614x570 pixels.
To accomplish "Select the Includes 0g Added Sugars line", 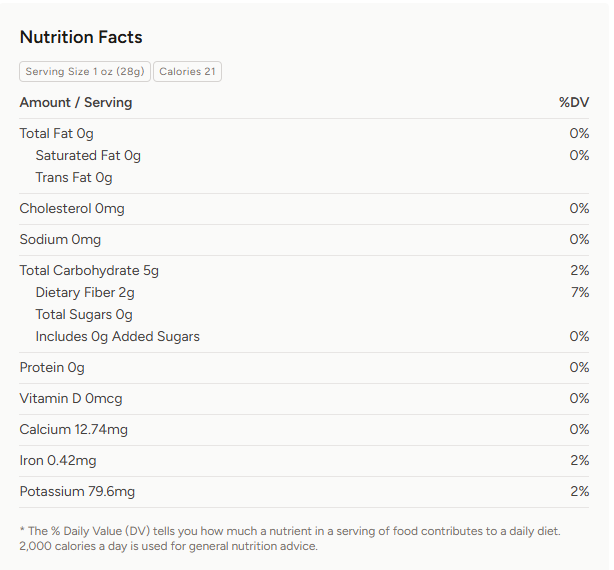I will click(x=118, y=336).
